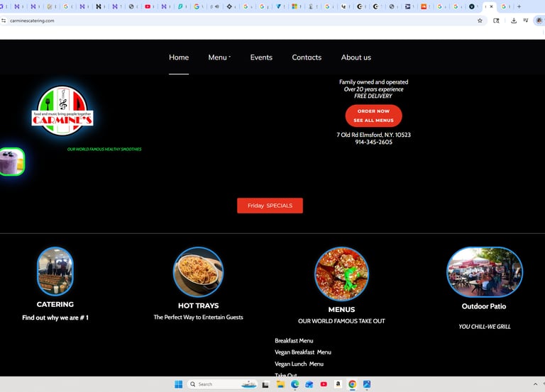Image resolution: width=545 pixels, height=392 pixels.
Task: Click the carminescatering.com address bar
Action: tap(240, 21)
